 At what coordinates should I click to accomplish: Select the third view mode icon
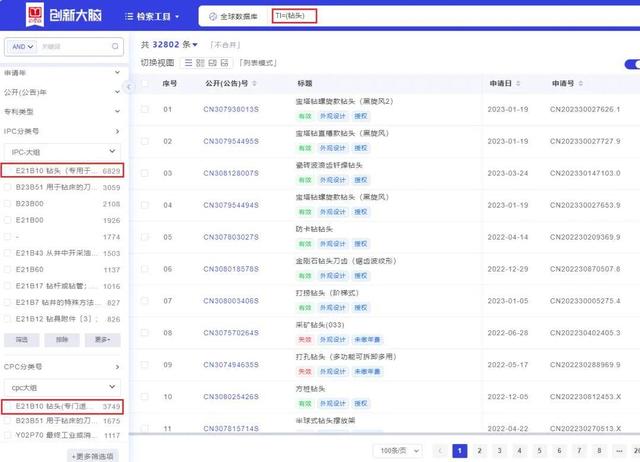pos(212,62)
